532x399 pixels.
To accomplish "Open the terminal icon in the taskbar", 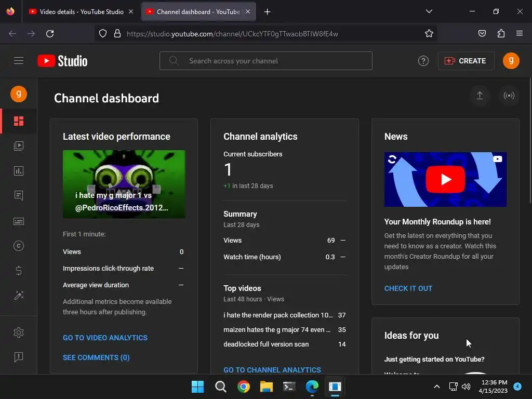I will pos(289,387).
